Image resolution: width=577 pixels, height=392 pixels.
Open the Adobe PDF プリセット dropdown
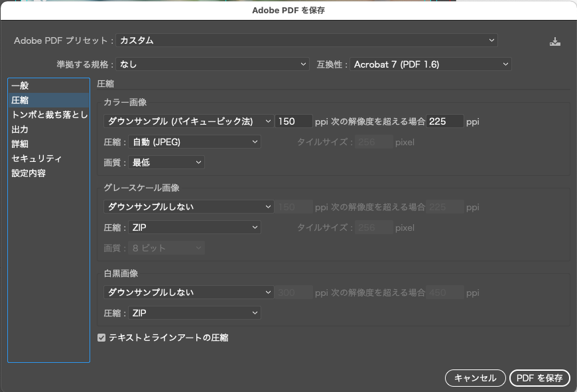306,40
